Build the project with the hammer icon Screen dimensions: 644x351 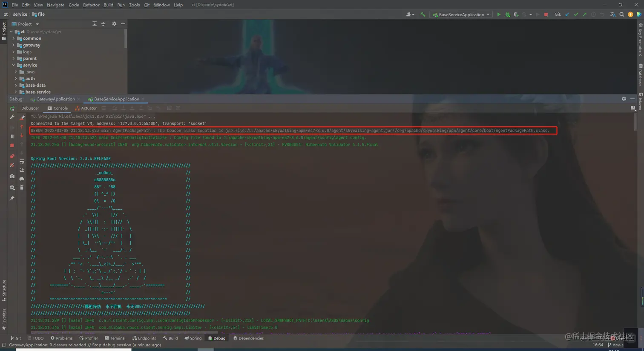point(423,14)
